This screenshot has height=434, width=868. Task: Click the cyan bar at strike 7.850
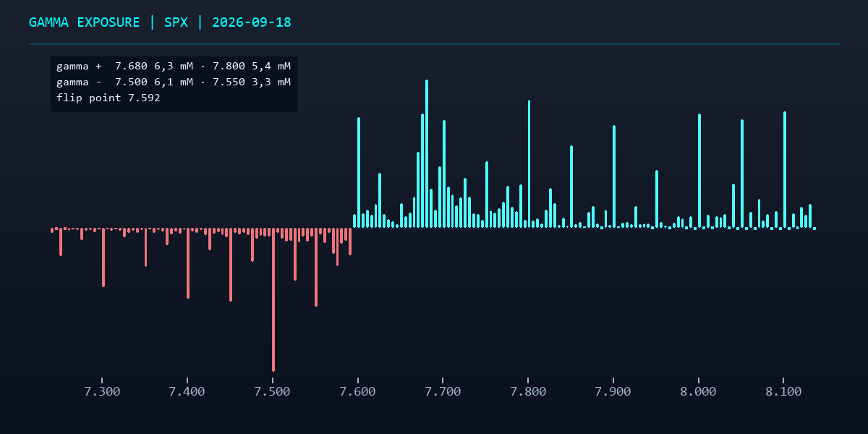coord(571,187)
